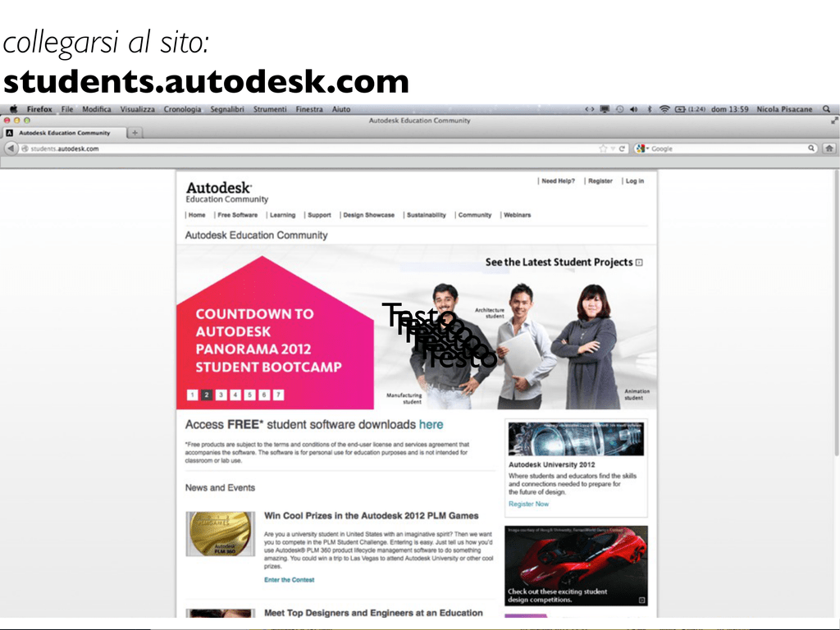This screenshot has width=840, height=630.
Task: Click the Spotlight search magnifier icon
Action: point(827,109)
